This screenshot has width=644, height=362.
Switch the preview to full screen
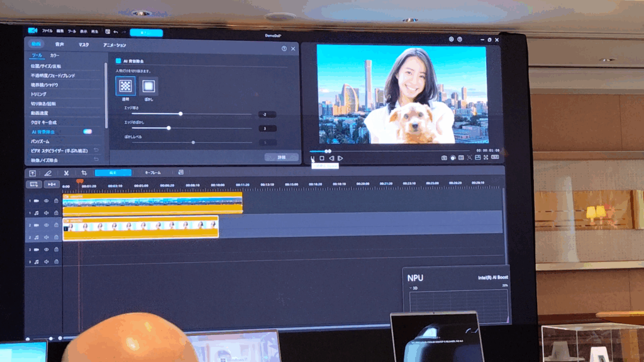(486, 157)
